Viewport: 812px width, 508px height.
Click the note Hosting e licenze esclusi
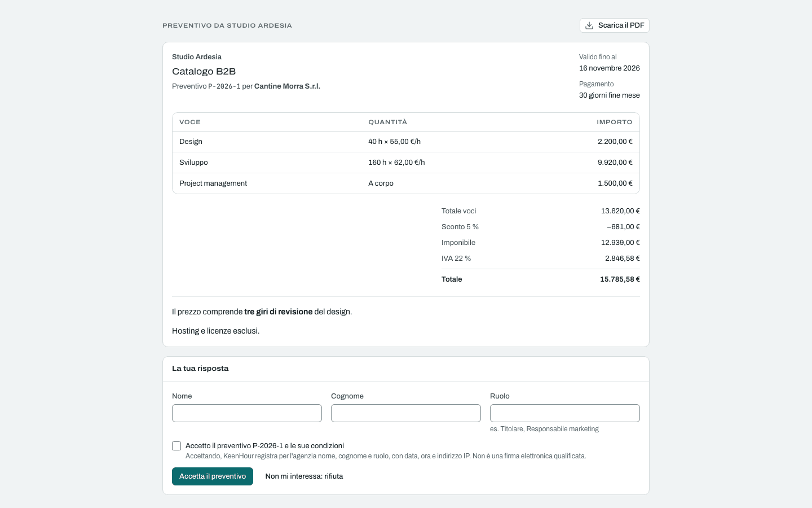click(x=216, y=331)
